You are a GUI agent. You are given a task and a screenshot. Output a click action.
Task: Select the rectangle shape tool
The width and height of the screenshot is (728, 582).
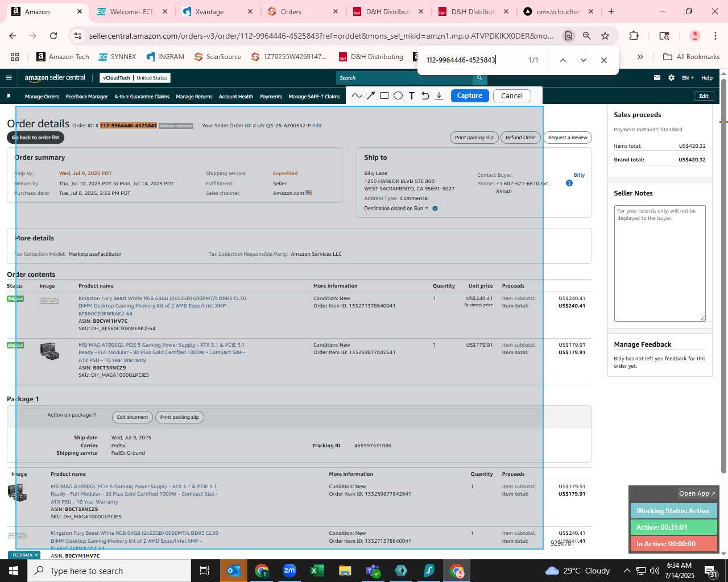point(384,95)
